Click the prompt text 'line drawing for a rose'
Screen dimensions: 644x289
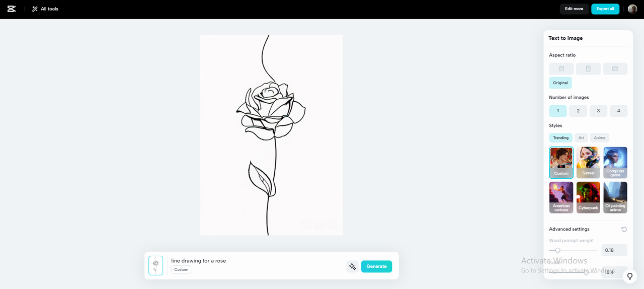[198, 261]
